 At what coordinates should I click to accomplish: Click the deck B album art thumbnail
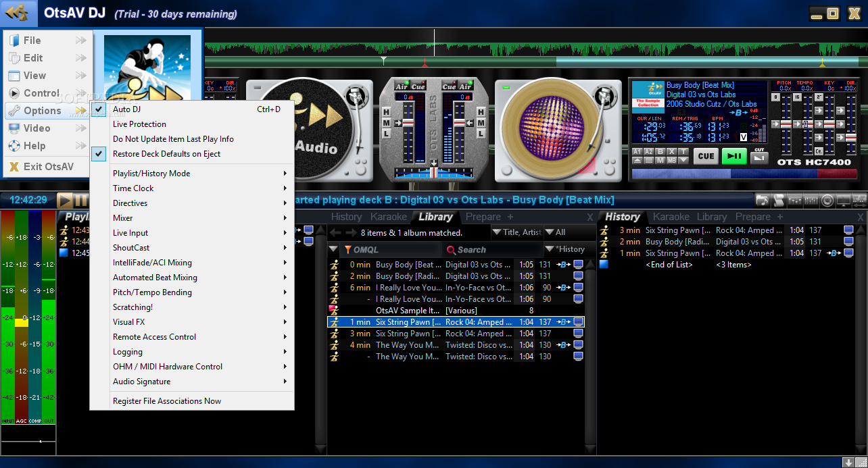[648, 97]
